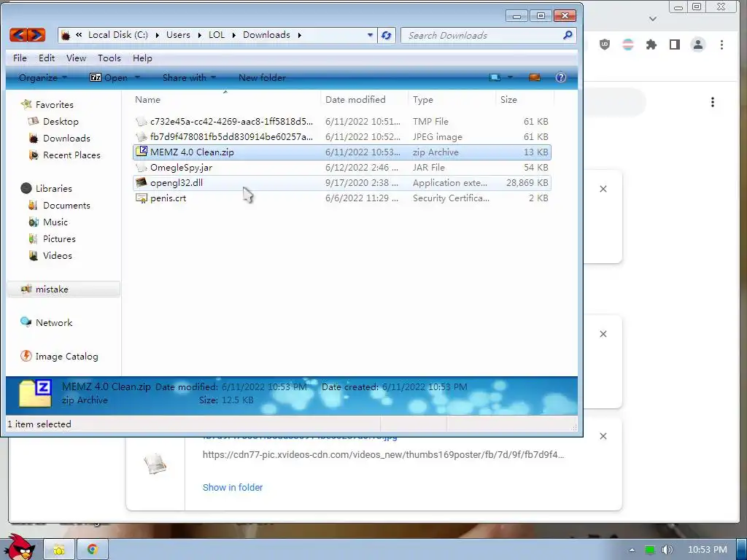Click the Back arrow in Explorer
This screenshot has width=747, height=560.
click(x=18, y=35)
